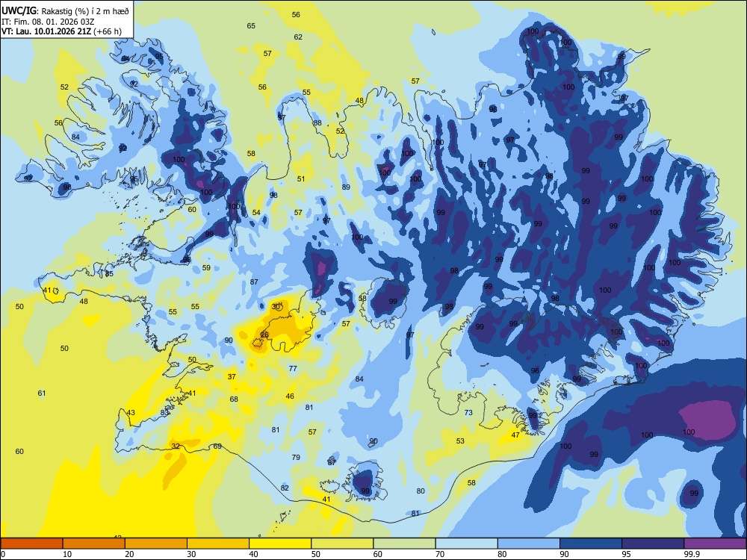The height and width of the screenshot is (560, 747).
Task: Click the map value '37'
Action: [x=232, y=376]
